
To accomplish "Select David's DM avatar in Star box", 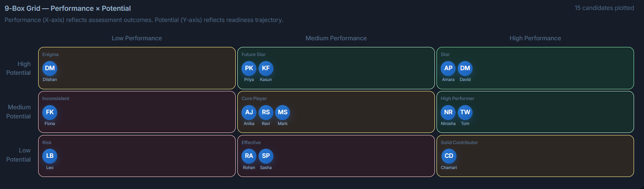I will click(465, 69).
